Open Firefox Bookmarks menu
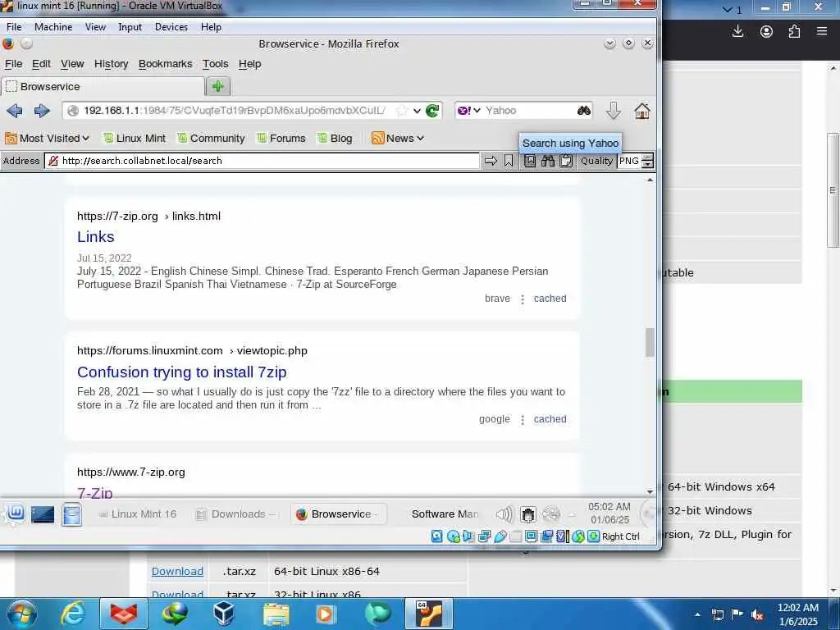The height and width of the screenshot is (630, 840). [x=165, y=64]
